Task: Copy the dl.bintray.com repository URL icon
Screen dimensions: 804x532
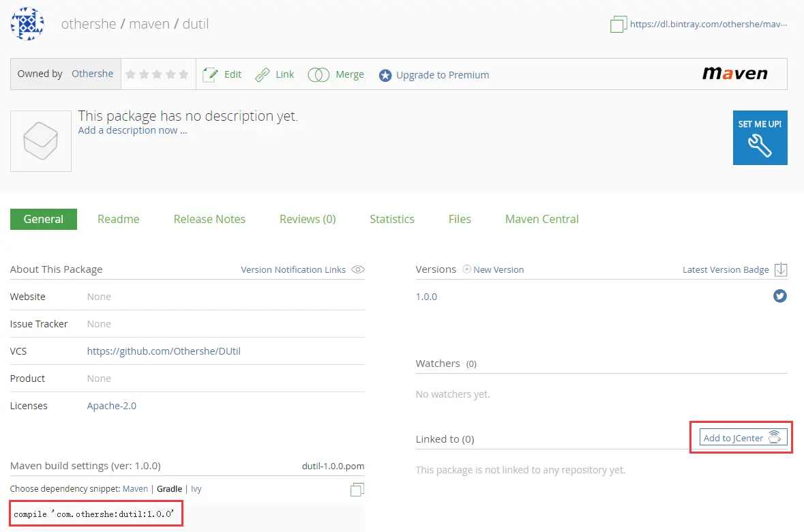Action: point(619,24)
